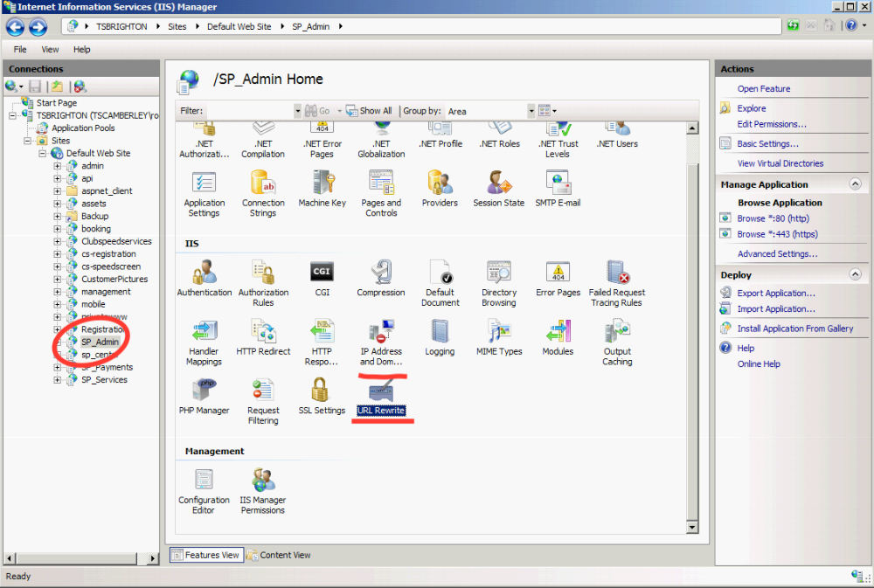Click the features pane down scroll arrow
This screenshot has height=588, width=874.
[692, 527]
